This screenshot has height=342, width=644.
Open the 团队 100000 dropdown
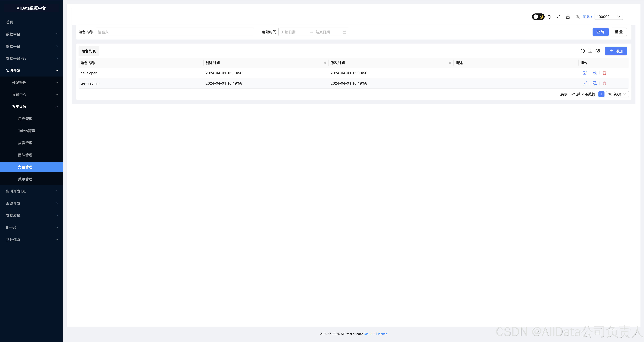[x=609, y=17]
